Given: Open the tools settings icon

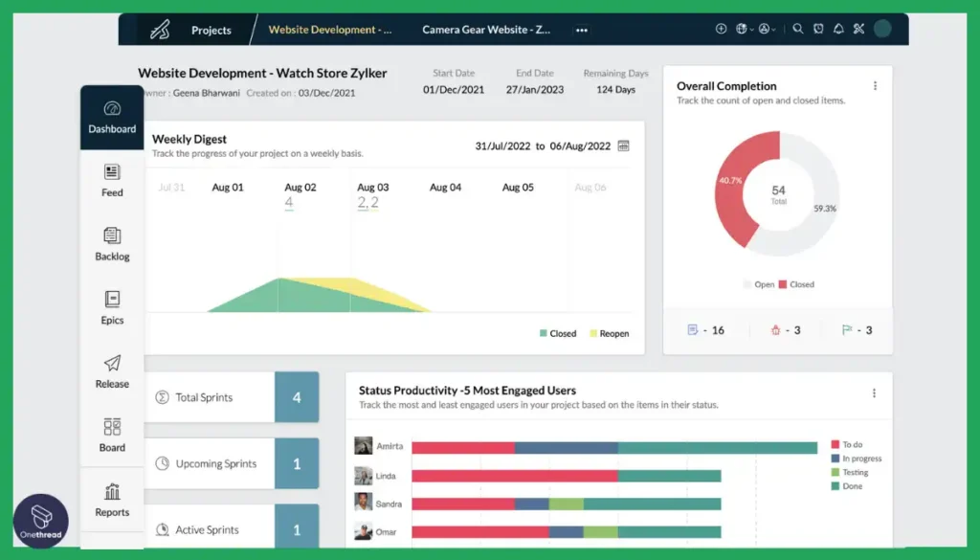Looking at the screenshot, I should pos(858,29).
